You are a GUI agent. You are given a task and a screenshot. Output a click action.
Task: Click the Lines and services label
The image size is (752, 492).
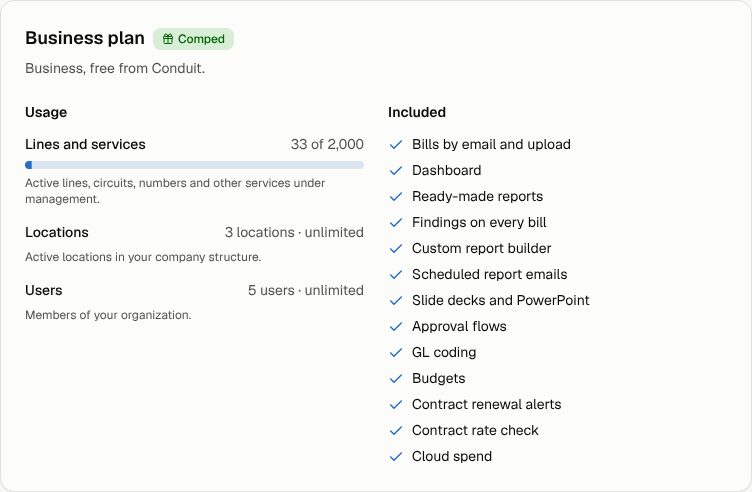click(85, 144)
